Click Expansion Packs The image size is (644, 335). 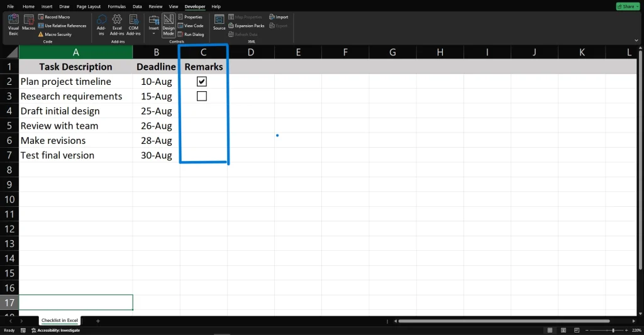247,25
